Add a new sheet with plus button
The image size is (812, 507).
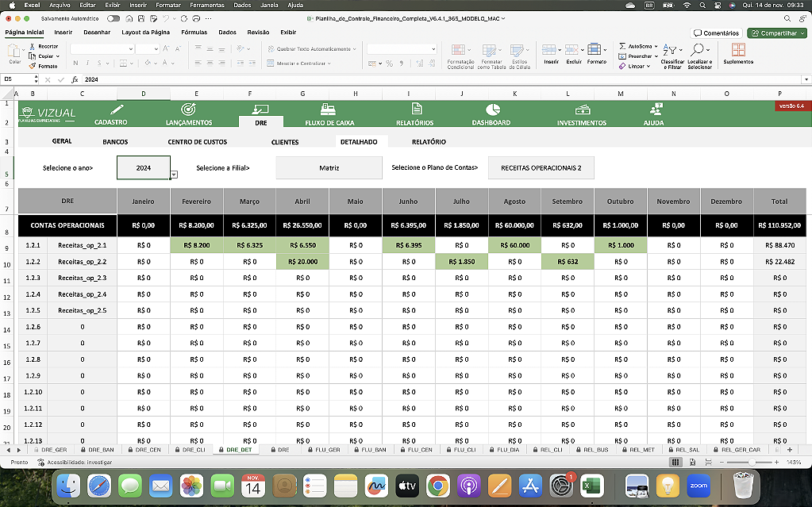[x=790, y=450]
